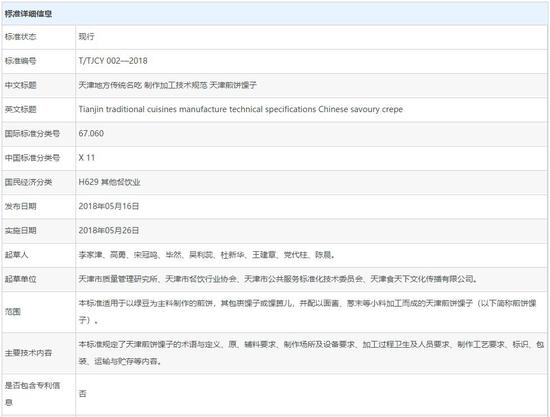Click the English title Tianjin traditional cuisines

pyautogui.click(x=128, y=109)
